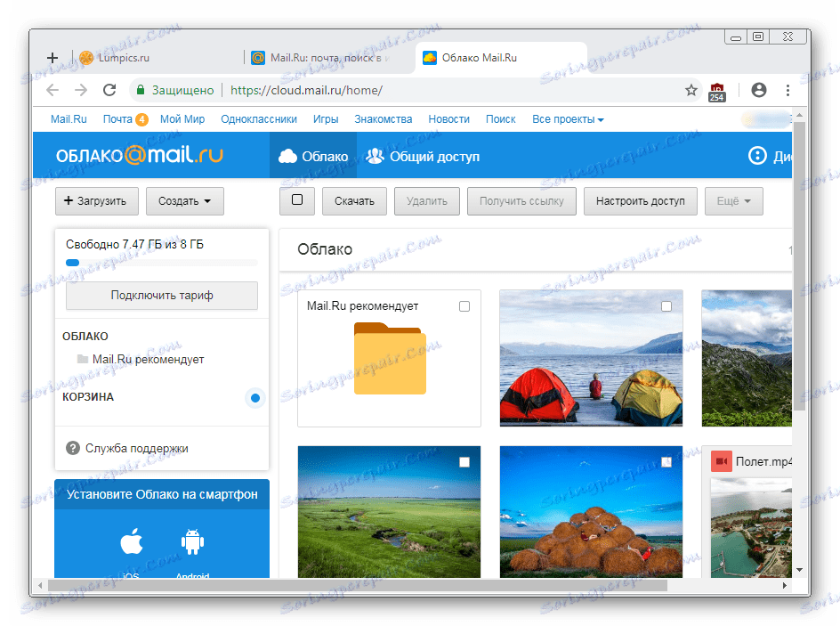The width and height of the screenshot is (840, 626).
Task: Open a new browser tab with plus icon
Action: tap(52, 57)
